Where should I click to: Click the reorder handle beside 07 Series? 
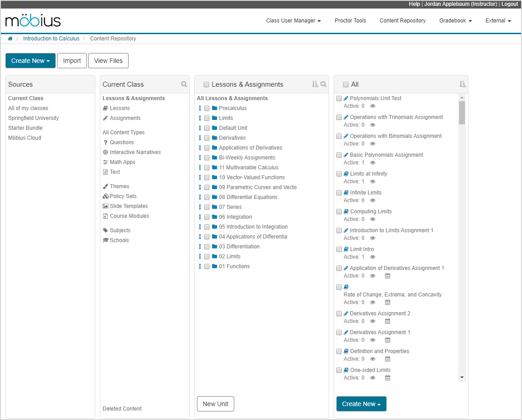click(x=200, y=207)
